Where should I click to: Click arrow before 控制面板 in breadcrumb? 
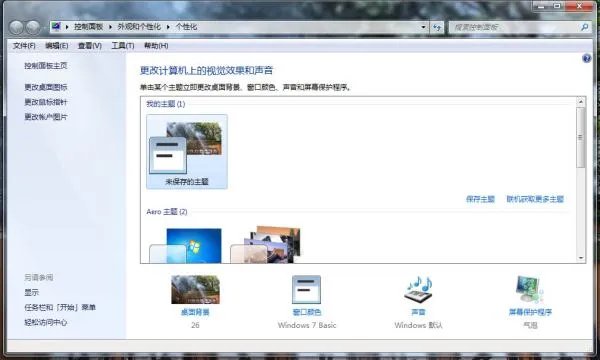(67, 27)
